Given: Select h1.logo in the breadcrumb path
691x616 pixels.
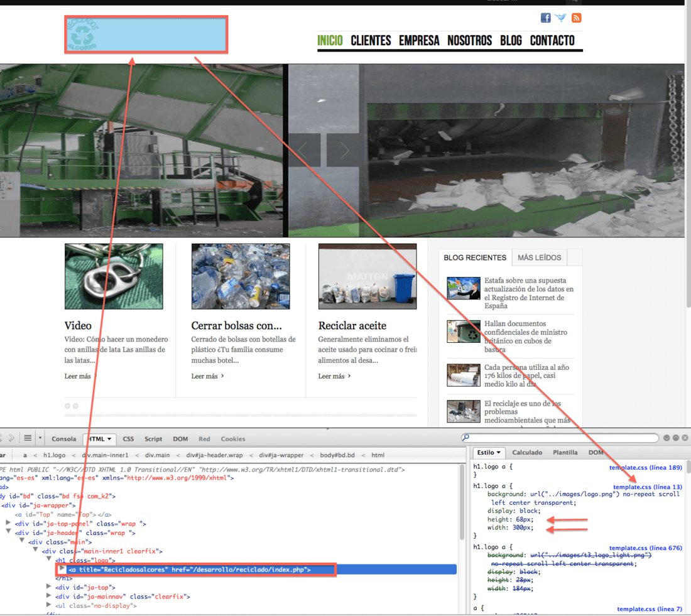Looking at the screenshot, I should point(54,455).
